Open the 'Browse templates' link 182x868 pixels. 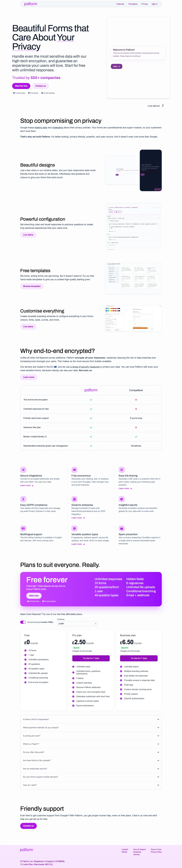[x=32, y=286]
